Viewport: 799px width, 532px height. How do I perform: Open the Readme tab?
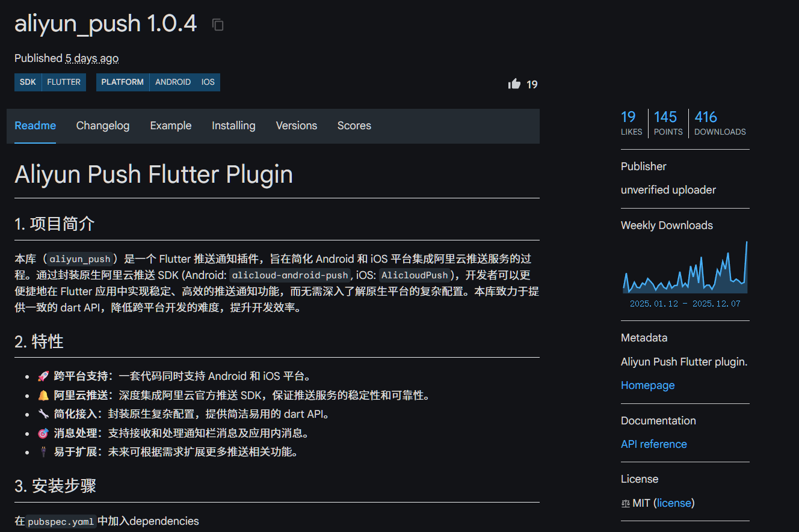tap(35, 126)
